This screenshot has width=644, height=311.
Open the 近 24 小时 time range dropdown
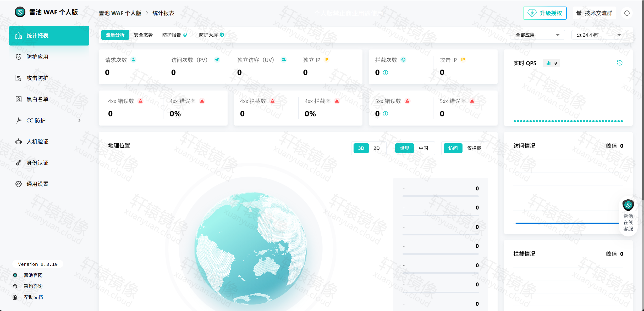[x=599, y=35]
